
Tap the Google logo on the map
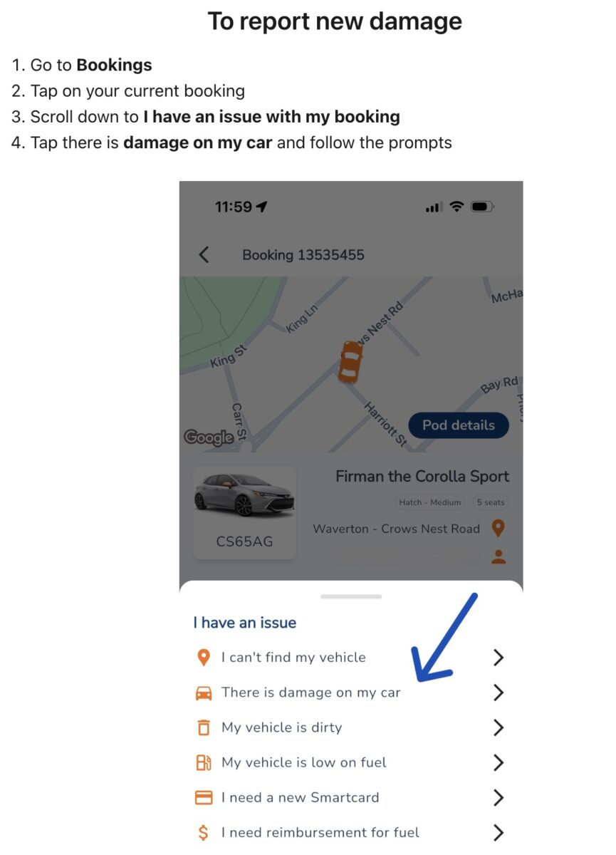pyautogui.click(x=209, y=437)
